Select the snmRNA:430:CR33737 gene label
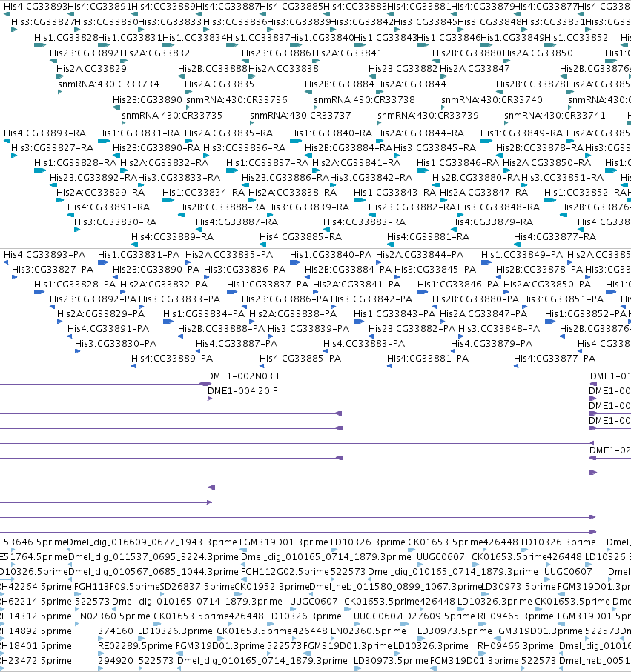The height and width of the screenshot is (672, 631). 301,116
